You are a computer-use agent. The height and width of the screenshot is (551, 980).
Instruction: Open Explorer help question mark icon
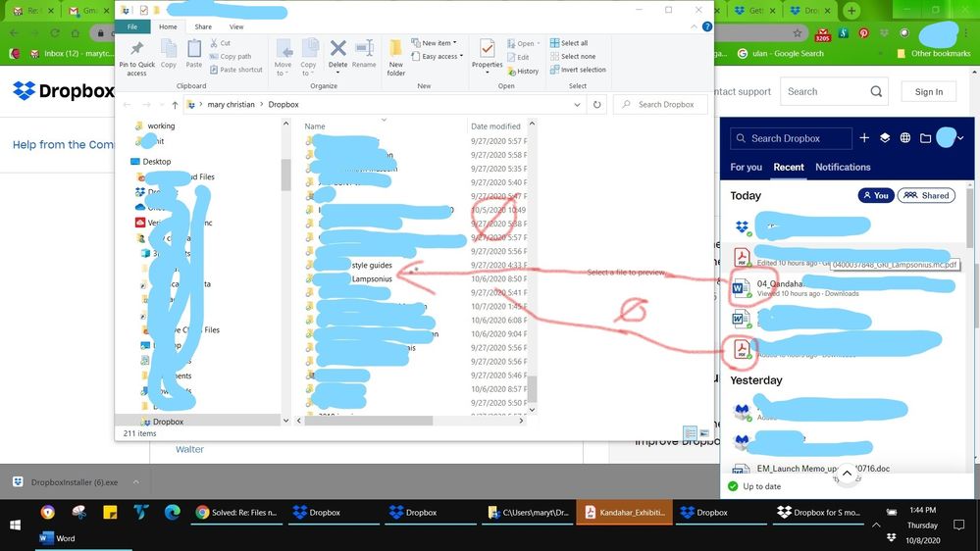[x=707, y=26]
